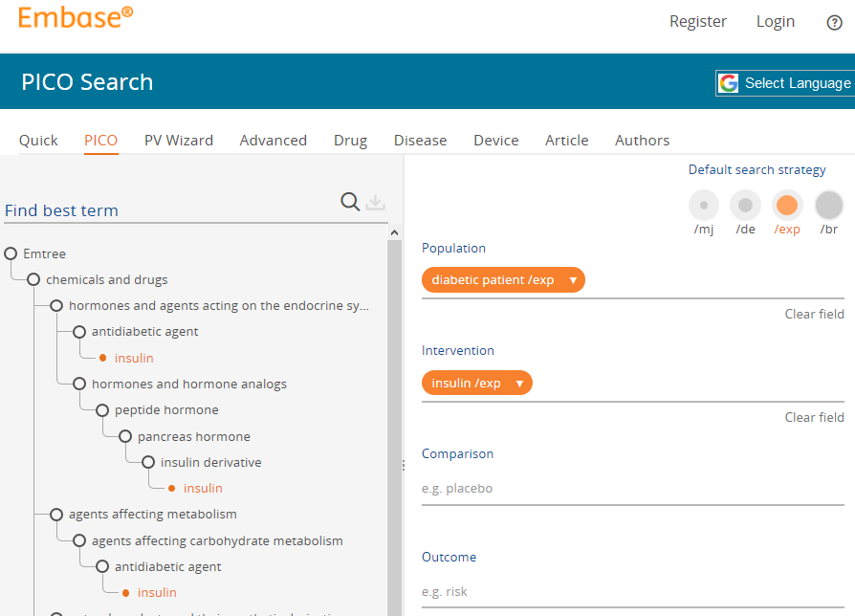
Task: Click the panel splitter grip handle
Action: click(404, 466)
